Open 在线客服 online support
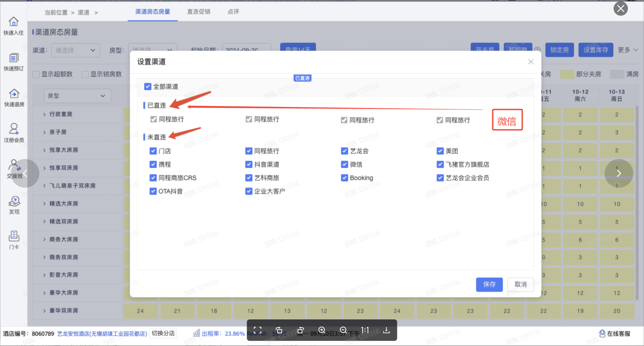 click(x=615, y=334)
